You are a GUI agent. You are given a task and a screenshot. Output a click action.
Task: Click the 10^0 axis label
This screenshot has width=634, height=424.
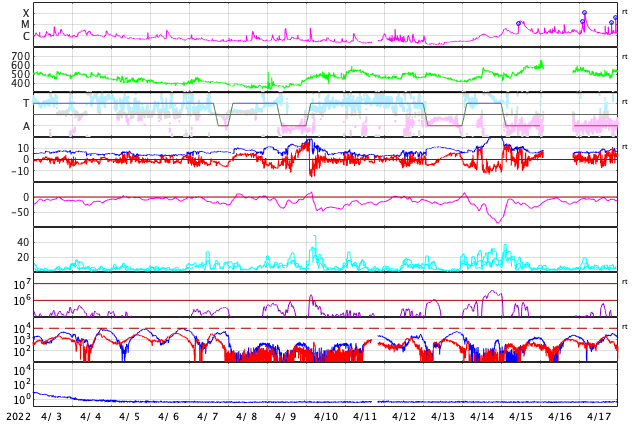22,400
